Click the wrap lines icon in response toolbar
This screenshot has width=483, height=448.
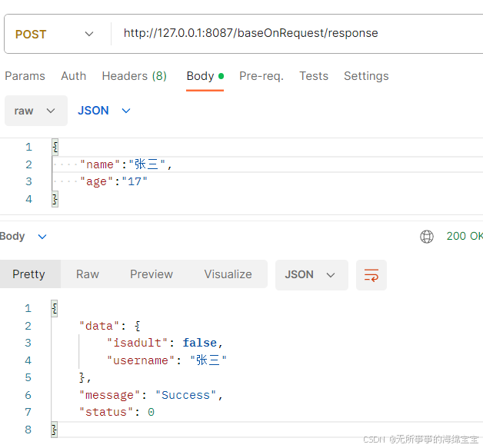tap(371, 275)
